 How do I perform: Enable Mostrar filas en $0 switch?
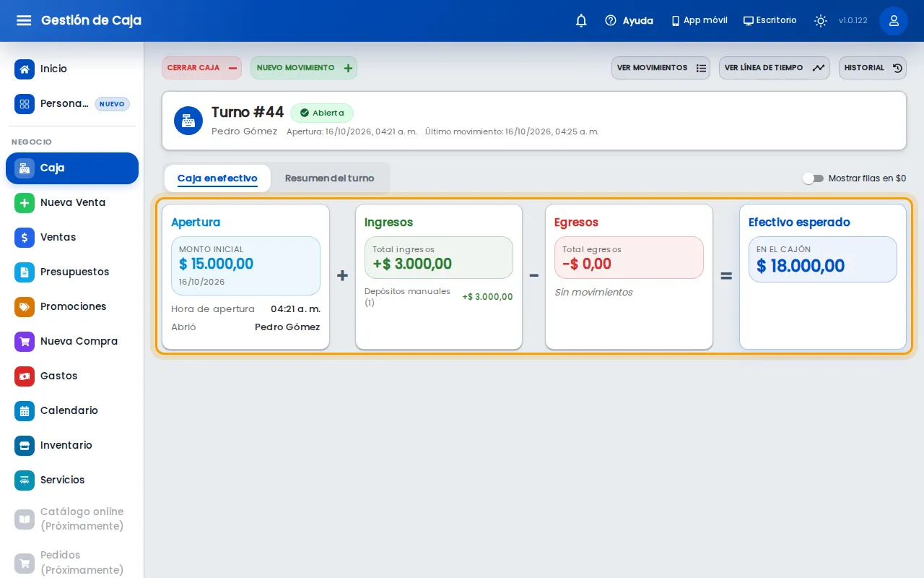[x=813, y=178]
